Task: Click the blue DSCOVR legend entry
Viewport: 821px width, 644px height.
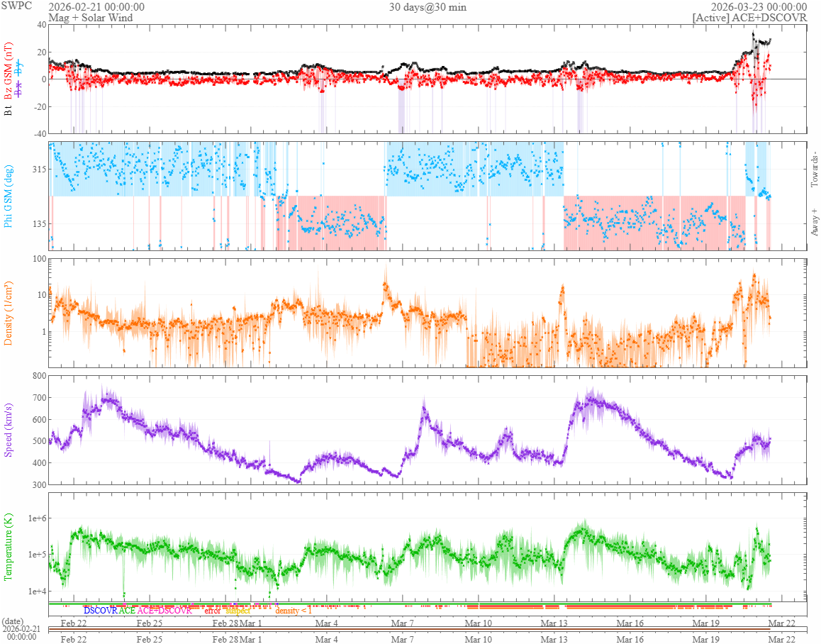Action: click(x=100, y=610)
